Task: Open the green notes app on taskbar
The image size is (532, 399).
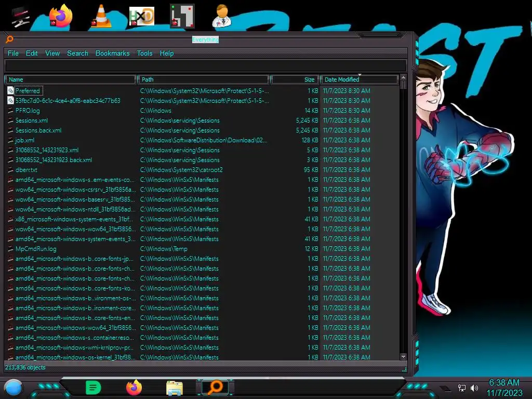Action: click(94, 388)
